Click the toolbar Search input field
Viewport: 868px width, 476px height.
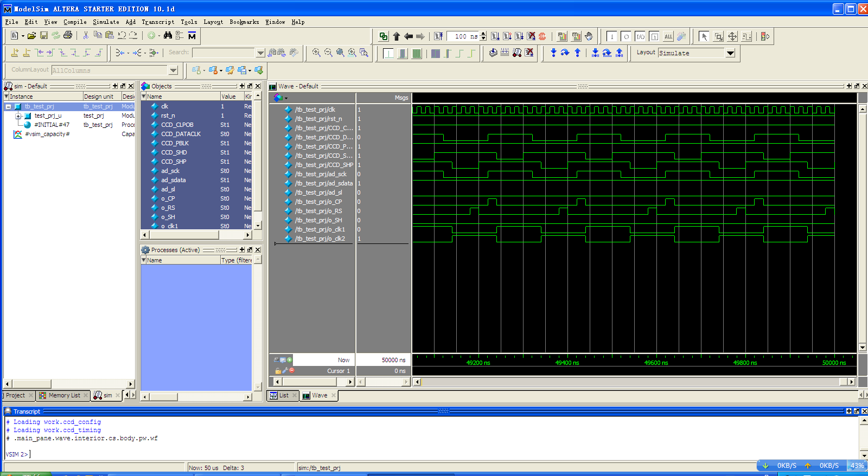click(x=223, y=53)
